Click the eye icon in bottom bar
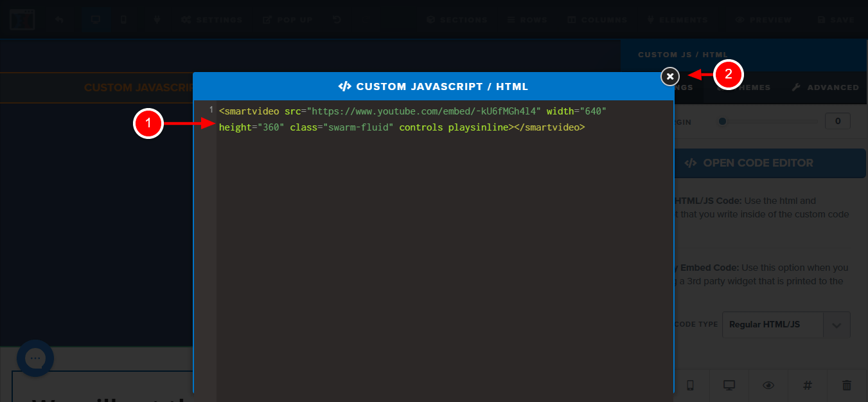Screen dimensions: 868x402 (768, 385)
